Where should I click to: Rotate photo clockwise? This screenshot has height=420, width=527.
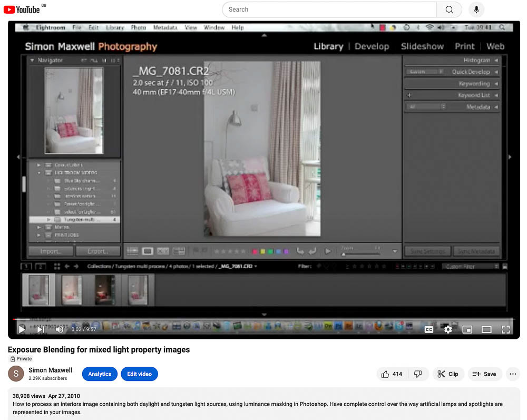click(313, 251)
